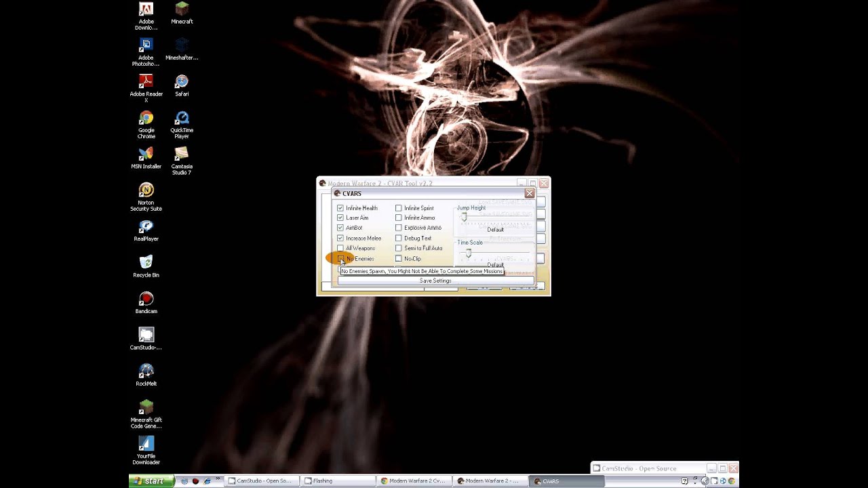868x488 pixels.
Task: Enable the Infinite Sprint checkbox
Action: point(399,208)
